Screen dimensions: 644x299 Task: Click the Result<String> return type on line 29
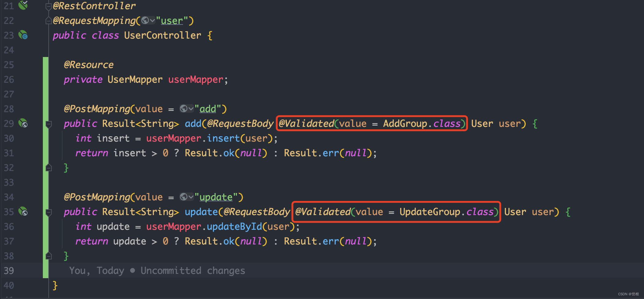click(x=141, y=124)
